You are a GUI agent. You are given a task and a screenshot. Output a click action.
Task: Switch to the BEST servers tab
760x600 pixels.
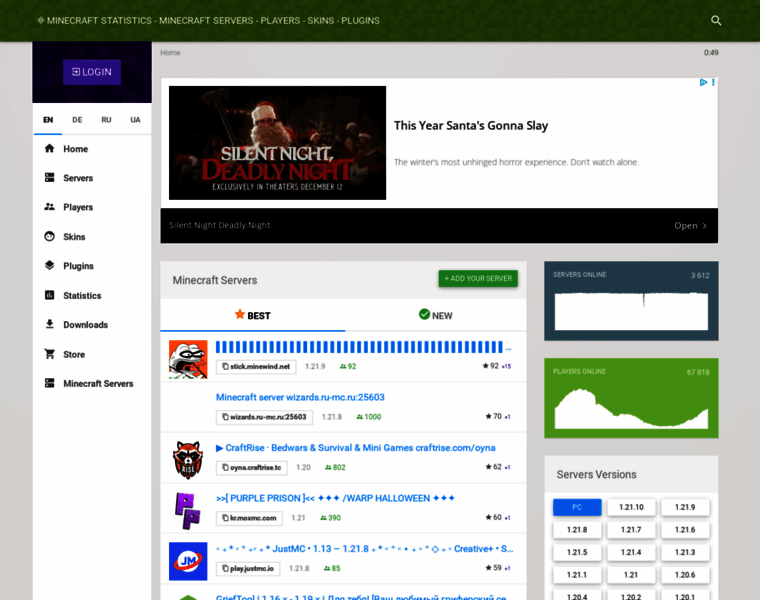click(253, 315)
